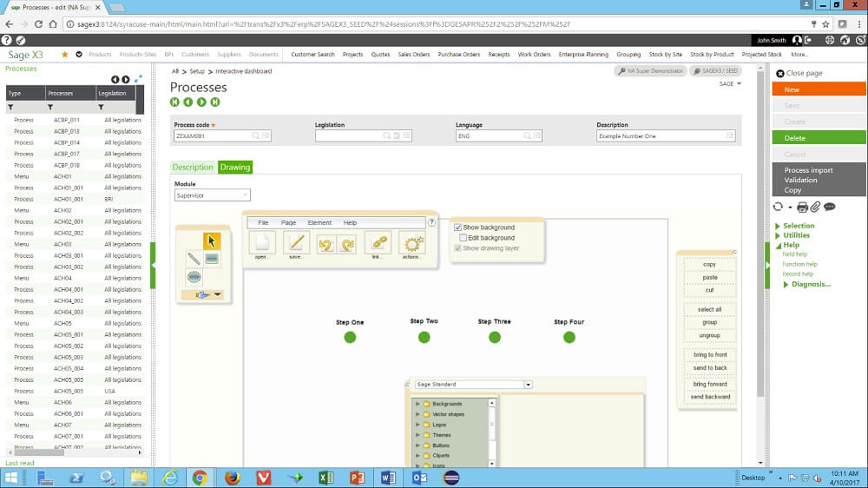Select the line drawing tool
The height and width of the screenshot is (488, 868).
tap(194, 258)
